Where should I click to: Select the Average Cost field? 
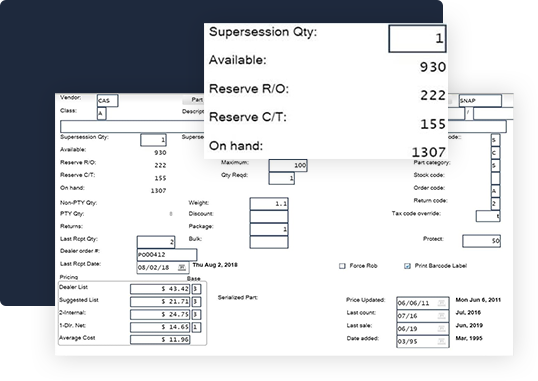pos(160,340)
